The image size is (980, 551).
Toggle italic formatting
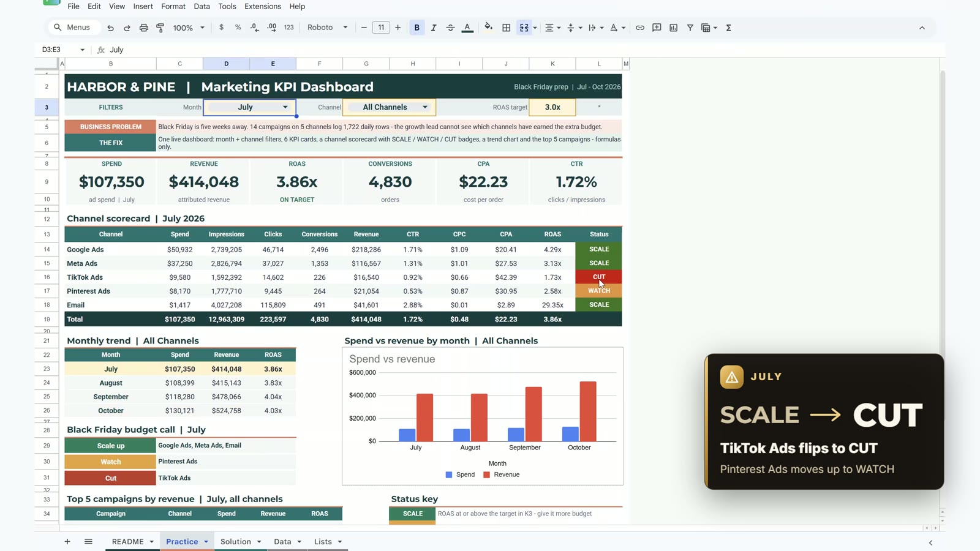point(434,28)
